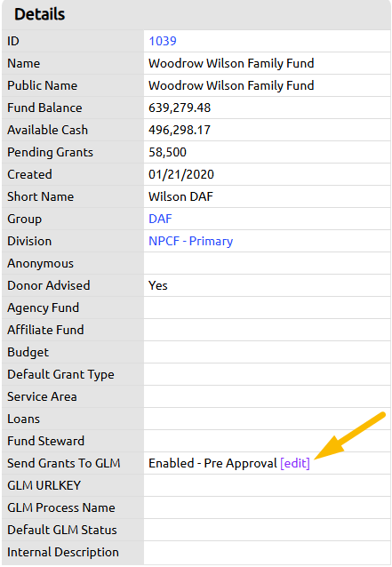Select the Donor Advised value Yes

[x=158, y=285]
